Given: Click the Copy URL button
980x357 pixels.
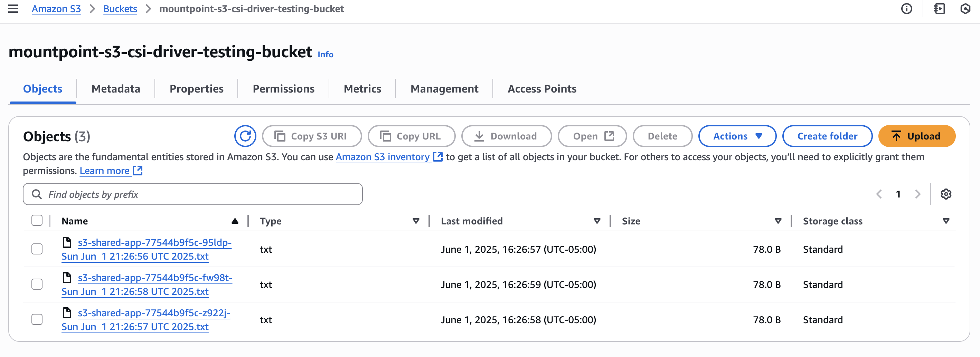Looking at the screenshot, I should tap(411, 136).
